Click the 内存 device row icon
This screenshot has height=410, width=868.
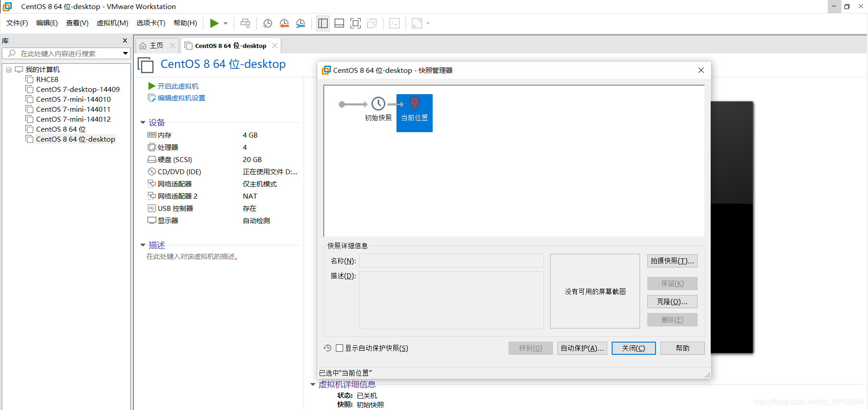point(152,135)
